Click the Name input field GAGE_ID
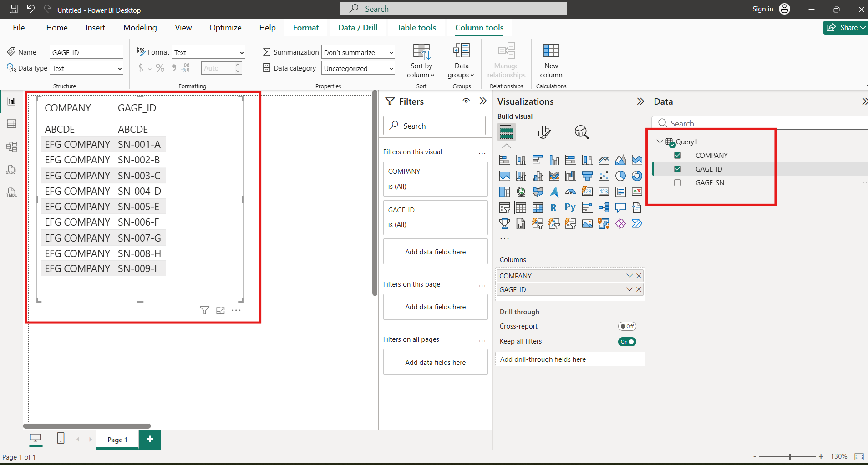 coord(86,52)
